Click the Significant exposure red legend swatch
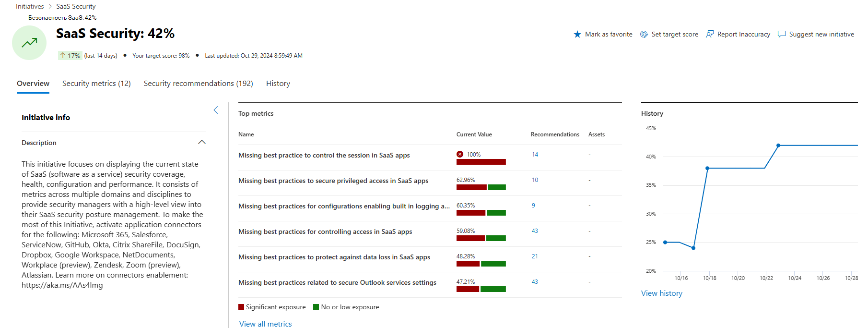This screenshot has height=328, width=868. [x=241, y=307]
